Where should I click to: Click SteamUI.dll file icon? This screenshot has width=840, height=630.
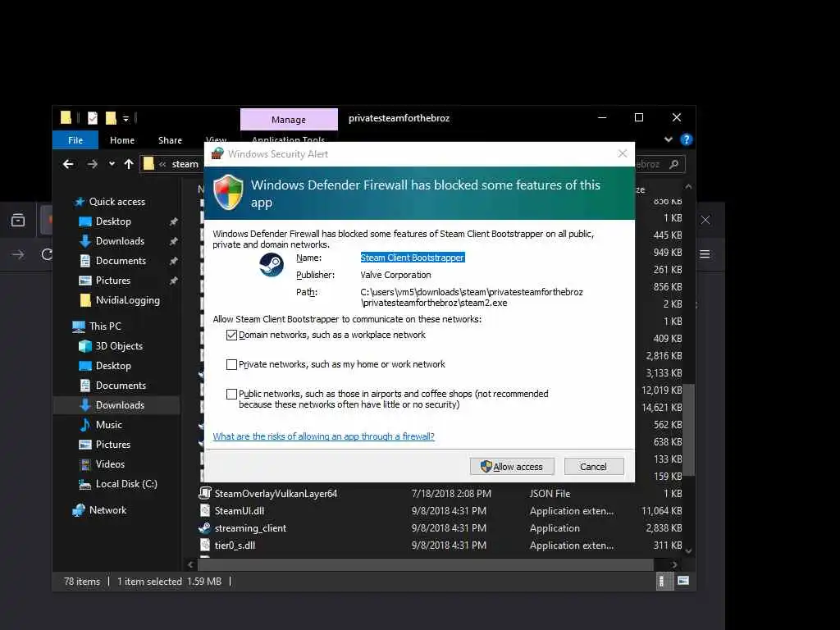coord(204,511)
